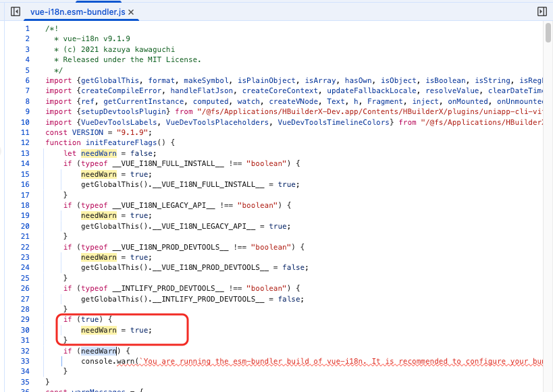The width and height of the screenshot is (553, 392).
Task: Click needWarn inside the line 32 condition
Action: (x=99, y=351)
